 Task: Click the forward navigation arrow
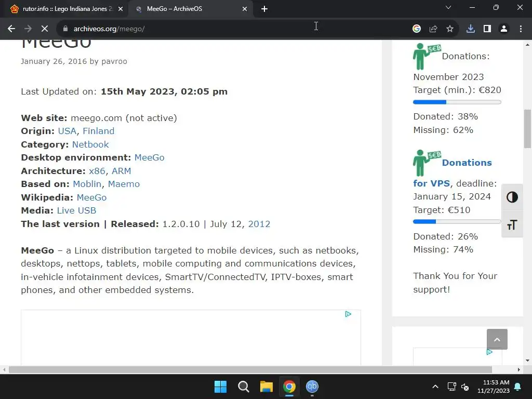click(28, 29)
